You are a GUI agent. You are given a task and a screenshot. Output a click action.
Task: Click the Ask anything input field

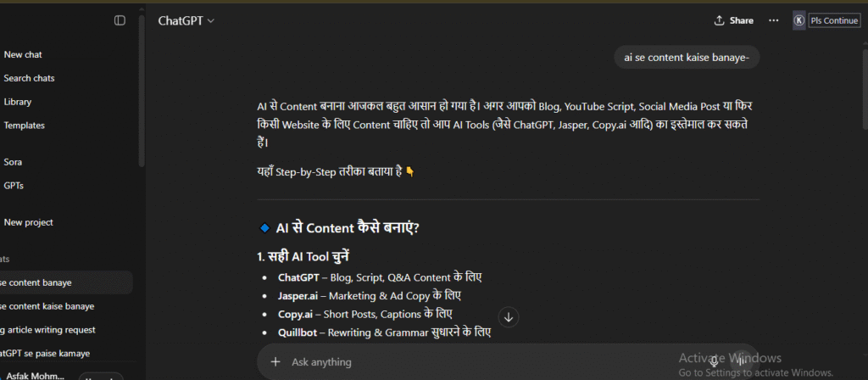pyautogui.click(x=487, y=361)
